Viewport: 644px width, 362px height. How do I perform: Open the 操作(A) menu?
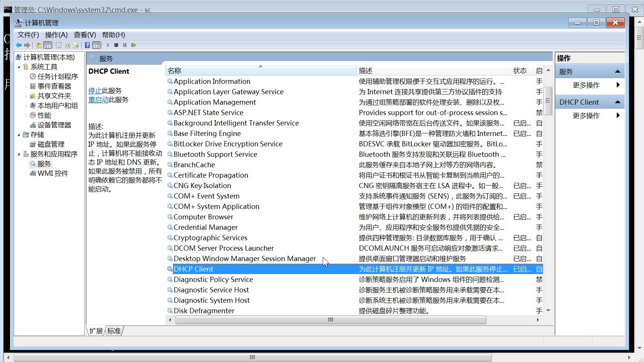(56, 35)
